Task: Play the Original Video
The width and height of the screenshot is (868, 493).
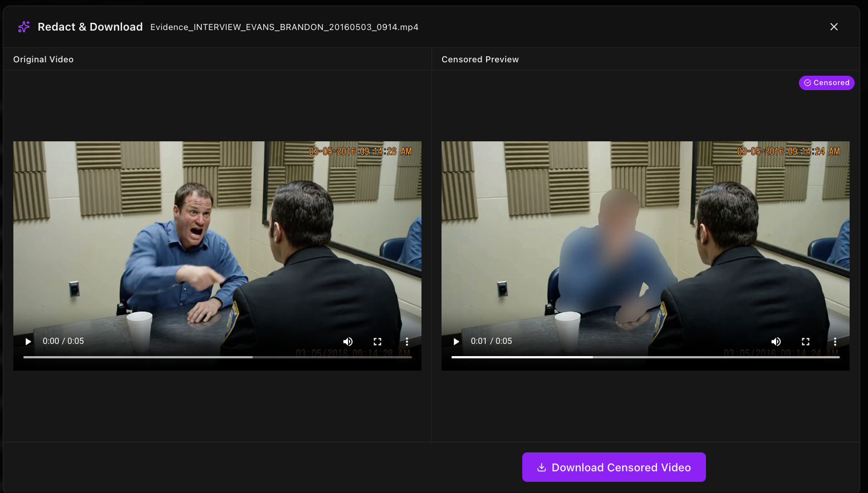Action: (x=28, y=341)
